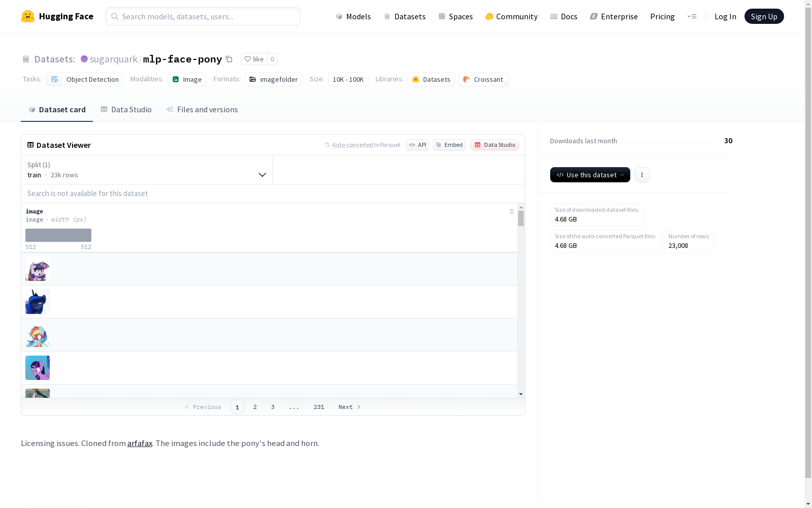Open the Twilight Sparkle first row thumbnail

[38, 269]
